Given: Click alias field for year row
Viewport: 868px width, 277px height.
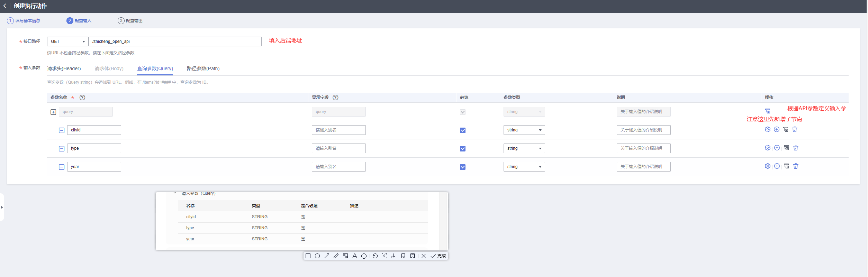Looking at the screenshot, I should [x=339, y=167].
